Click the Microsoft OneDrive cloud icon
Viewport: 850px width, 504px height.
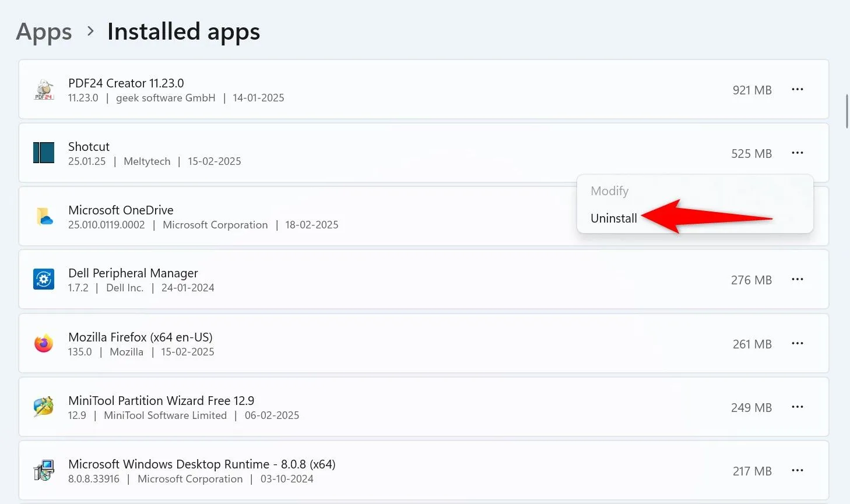tap(44, 216)
